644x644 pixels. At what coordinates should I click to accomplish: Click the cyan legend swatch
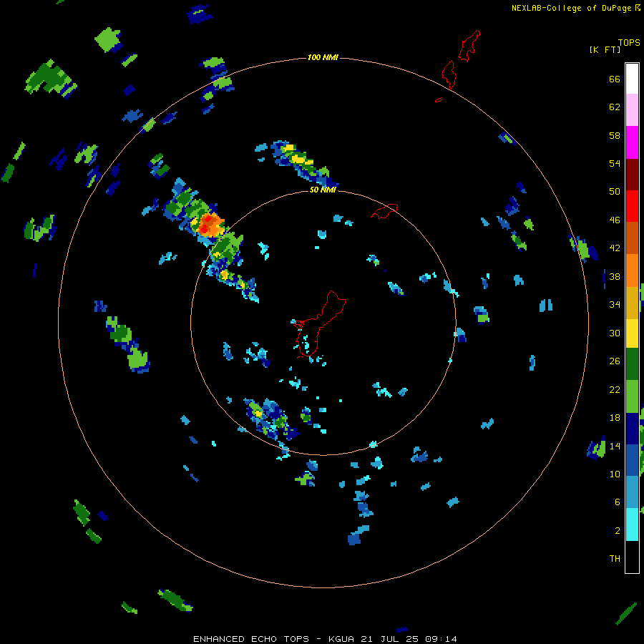[632, 525]
